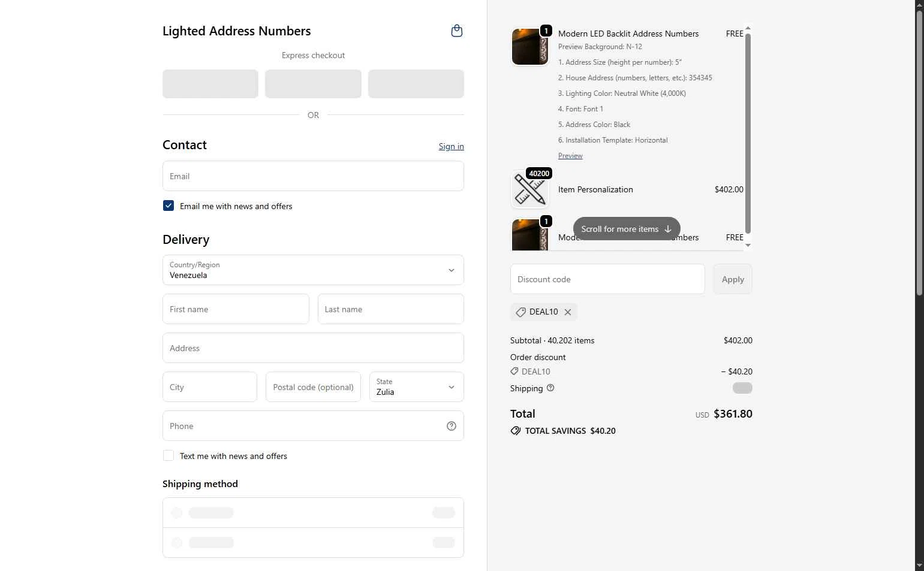Viewport: 924px width, 571px height.
Task: Focus the Discount code input
Action: click(607, 279)
